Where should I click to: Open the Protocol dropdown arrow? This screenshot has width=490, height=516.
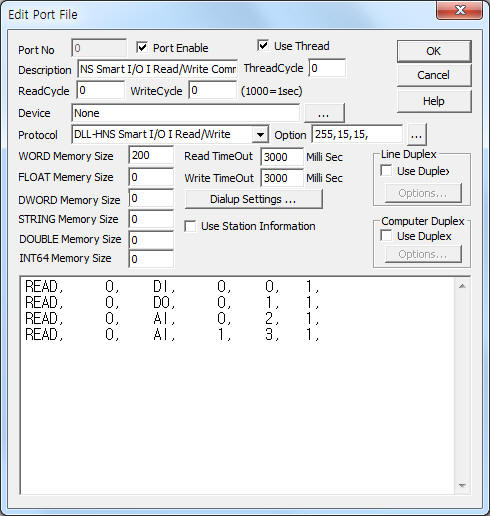(260, 135)
